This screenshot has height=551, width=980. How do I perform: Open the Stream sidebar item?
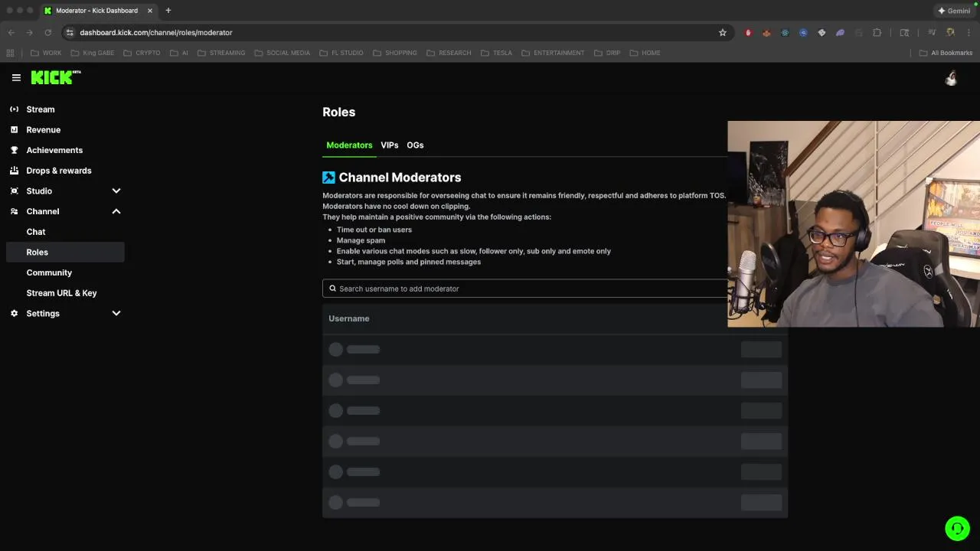click(x=41, y=109)
